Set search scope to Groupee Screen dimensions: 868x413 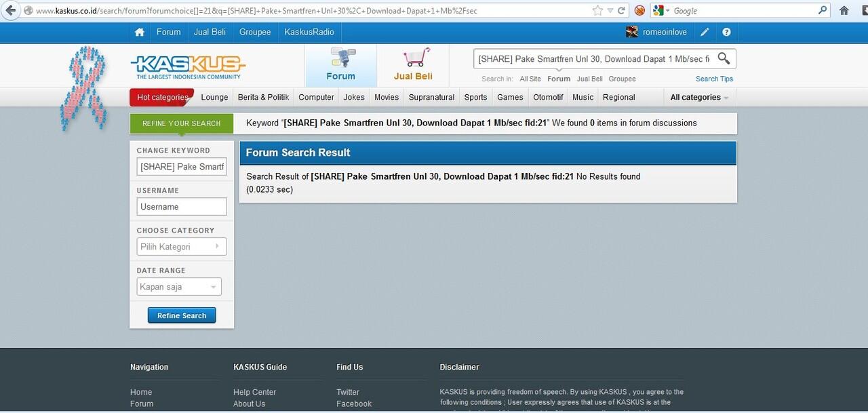(x=622, y=79)
